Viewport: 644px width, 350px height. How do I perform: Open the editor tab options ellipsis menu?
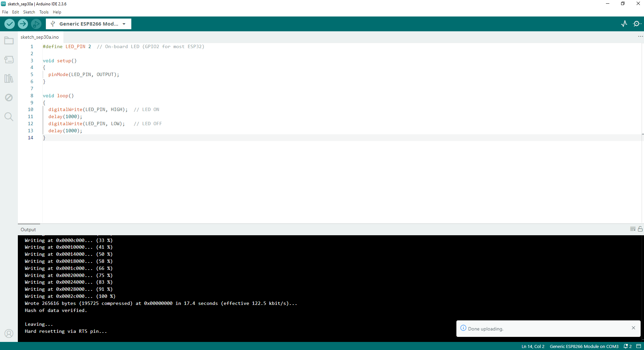click(x=640, y=37)
